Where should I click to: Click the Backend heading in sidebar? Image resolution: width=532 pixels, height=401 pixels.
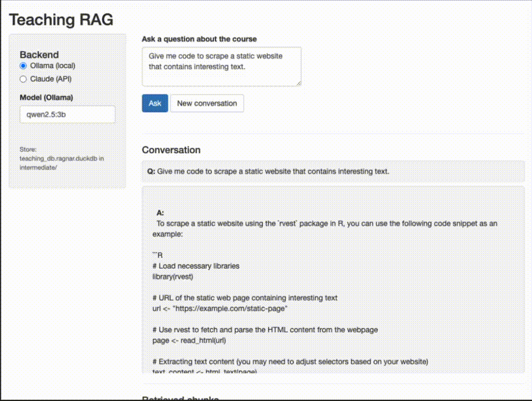pyautogui.click(x=39, y=55)
